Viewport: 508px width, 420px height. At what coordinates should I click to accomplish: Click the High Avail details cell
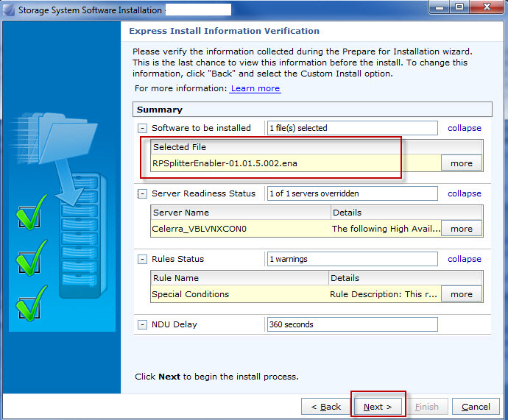click(386, 229)
